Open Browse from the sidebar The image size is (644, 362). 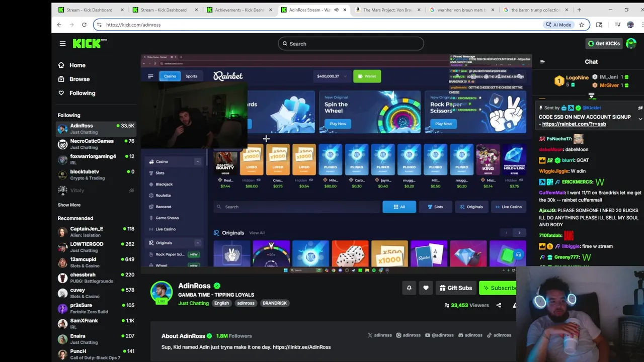tap(79, 79)
